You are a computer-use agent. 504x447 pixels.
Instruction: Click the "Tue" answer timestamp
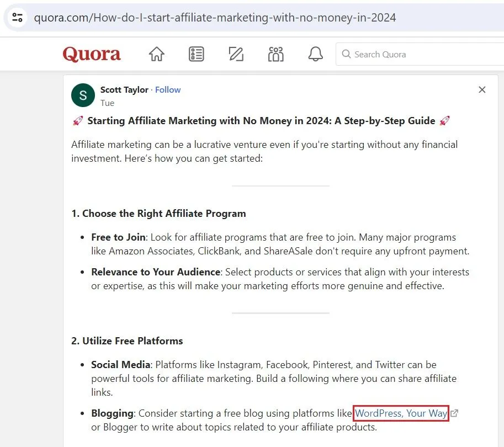pyautogui.click(x=107, y=103)
